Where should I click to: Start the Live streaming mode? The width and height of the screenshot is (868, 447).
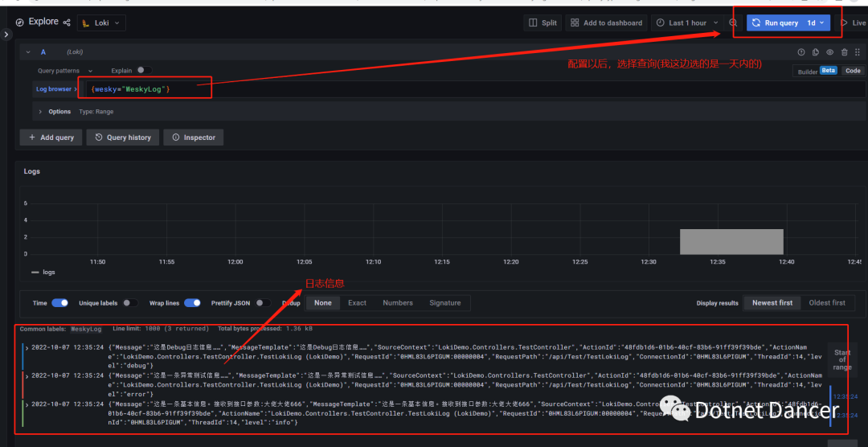click(853, 23)
